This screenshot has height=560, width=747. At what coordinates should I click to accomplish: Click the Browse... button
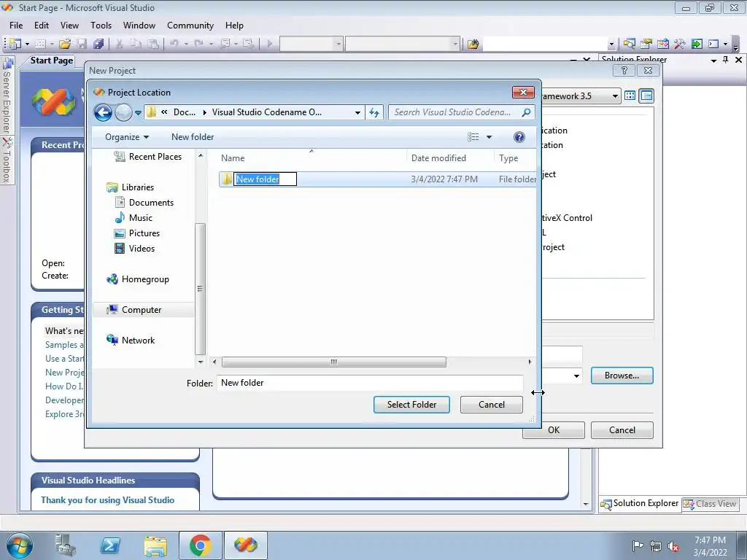[x=622, y=376]
